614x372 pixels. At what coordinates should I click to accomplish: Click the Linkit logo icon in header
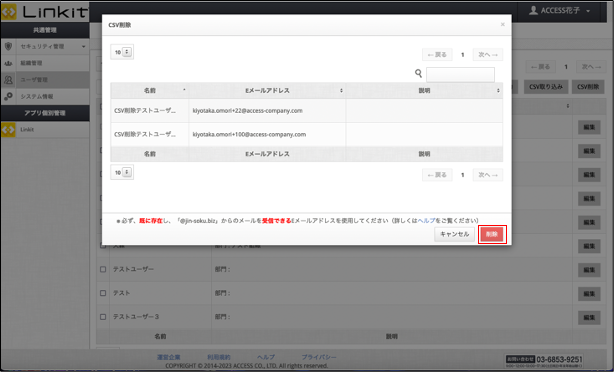[9, 12]
